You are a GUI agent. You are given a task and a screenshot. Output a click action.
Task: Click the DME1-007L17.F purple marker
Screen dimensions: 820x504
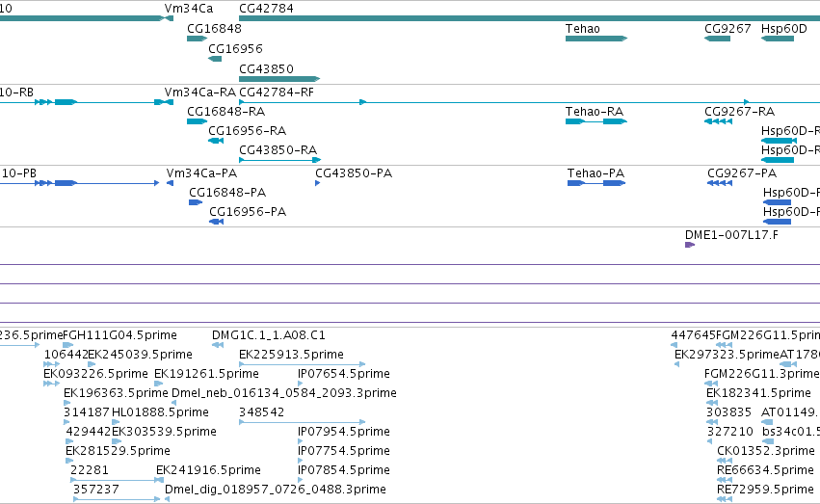690,245
